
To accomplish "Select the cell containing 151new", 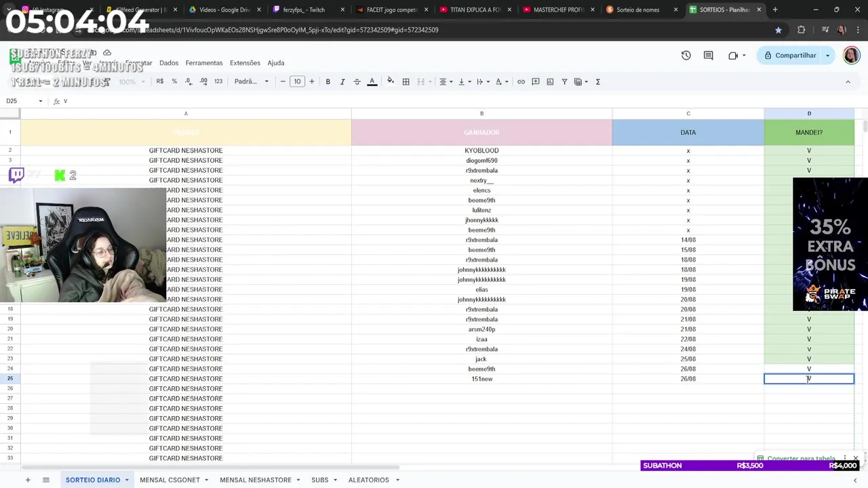I will tap(481, 379).
